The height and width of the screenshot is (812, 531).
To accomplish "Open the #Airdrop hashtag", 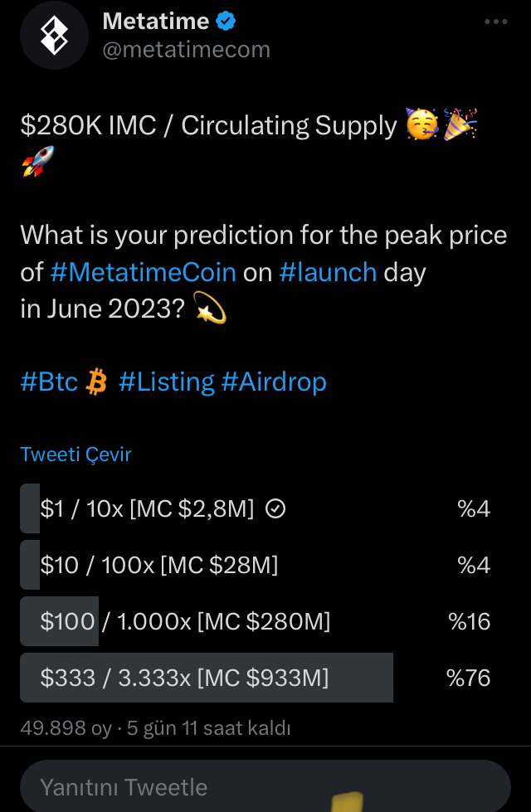I will point(274,382).
